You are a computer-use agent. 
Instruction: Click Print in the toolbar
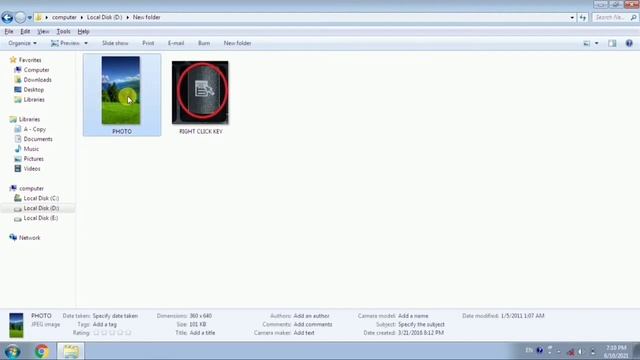(x=148, y=43)
